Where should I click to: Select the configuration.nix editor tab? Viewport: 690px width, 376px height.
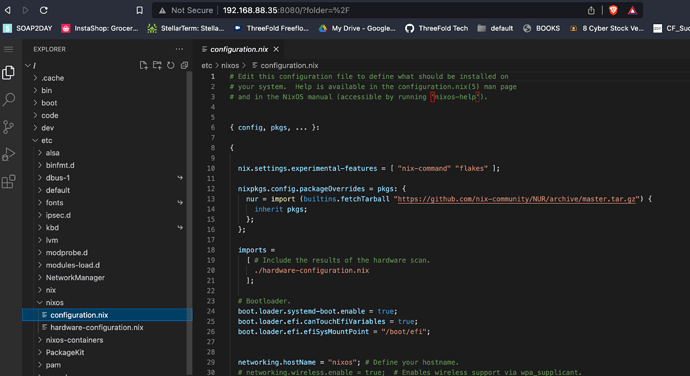[239, 49]
